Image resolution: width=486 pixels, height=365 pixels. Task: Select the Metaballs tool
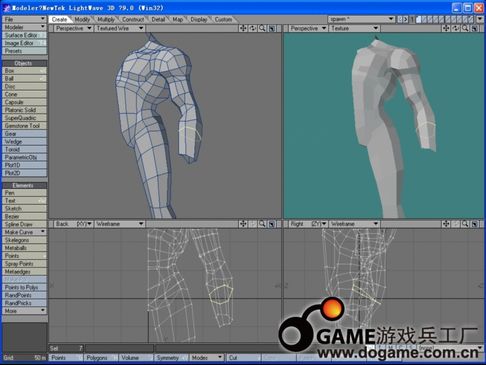click(24, 248)
